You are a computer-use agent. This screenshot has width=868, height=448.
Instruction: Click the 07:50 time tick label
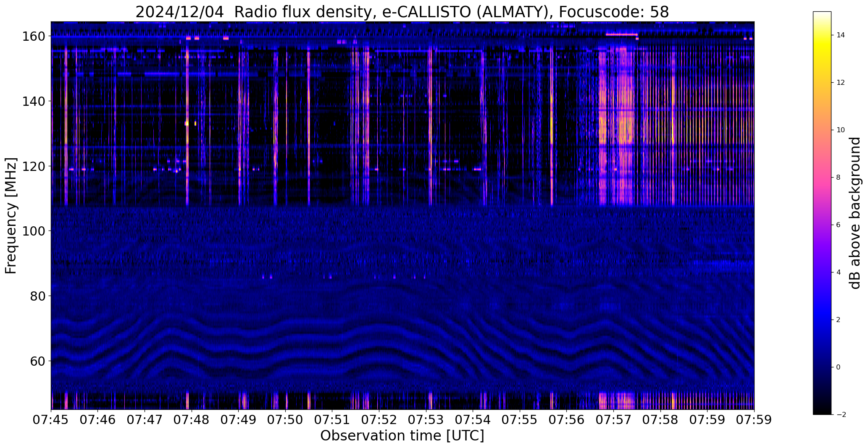coord(286,420)
